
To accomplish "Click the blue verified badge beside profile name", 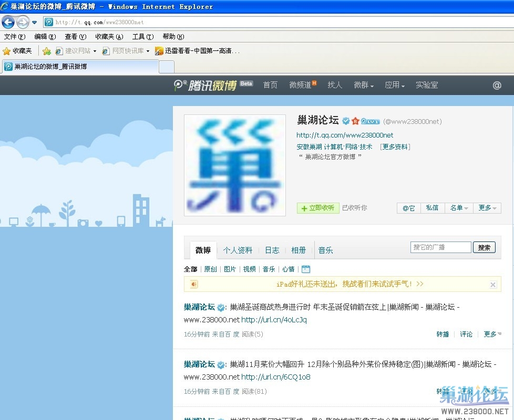I will pos(346,121).
